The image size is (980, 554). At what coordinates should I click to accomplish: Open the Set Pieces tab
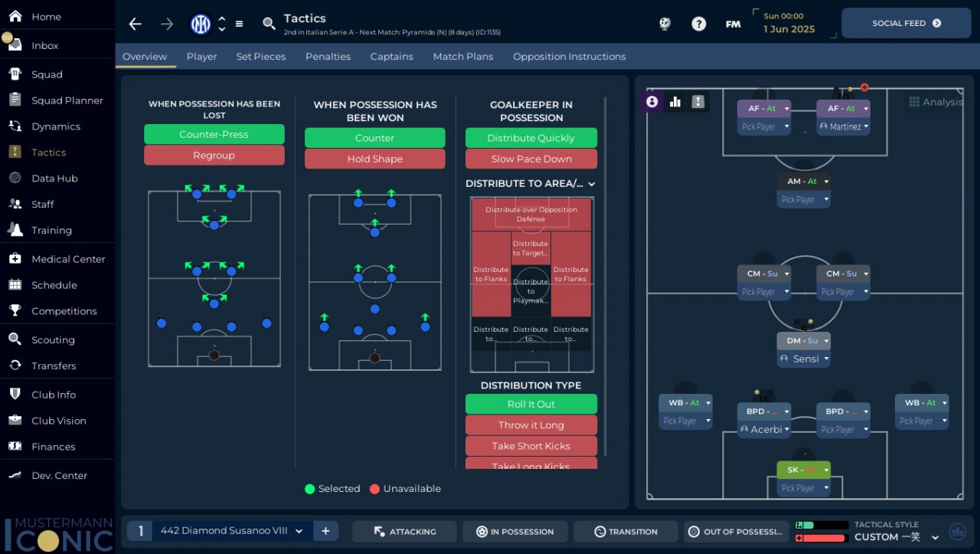click(261, 57)
